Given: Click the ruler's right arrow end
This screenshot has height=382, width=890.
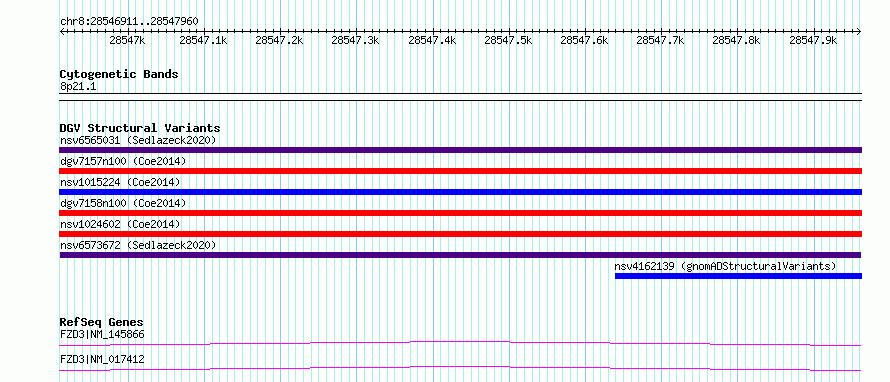Looking at the screenshot, I should pyautogui.click(x=859, y=32).
